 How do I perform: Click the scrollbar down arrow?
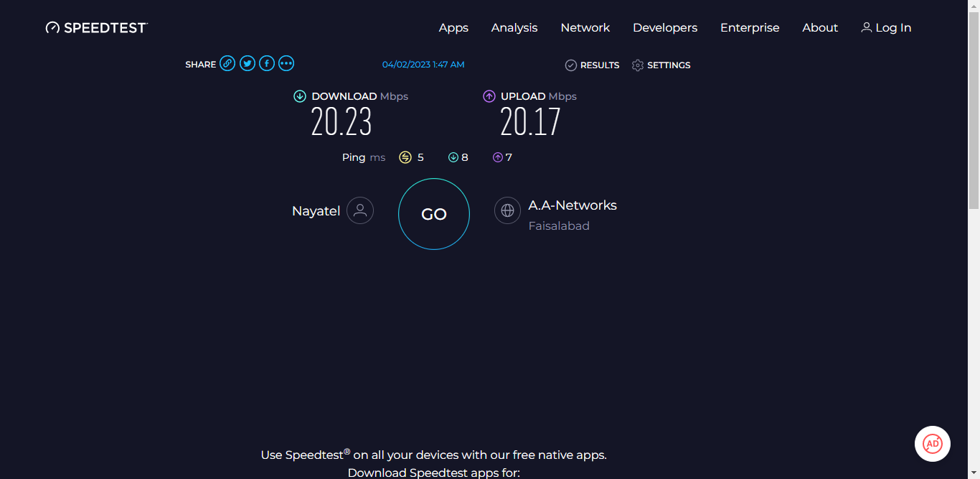(974, 473)
